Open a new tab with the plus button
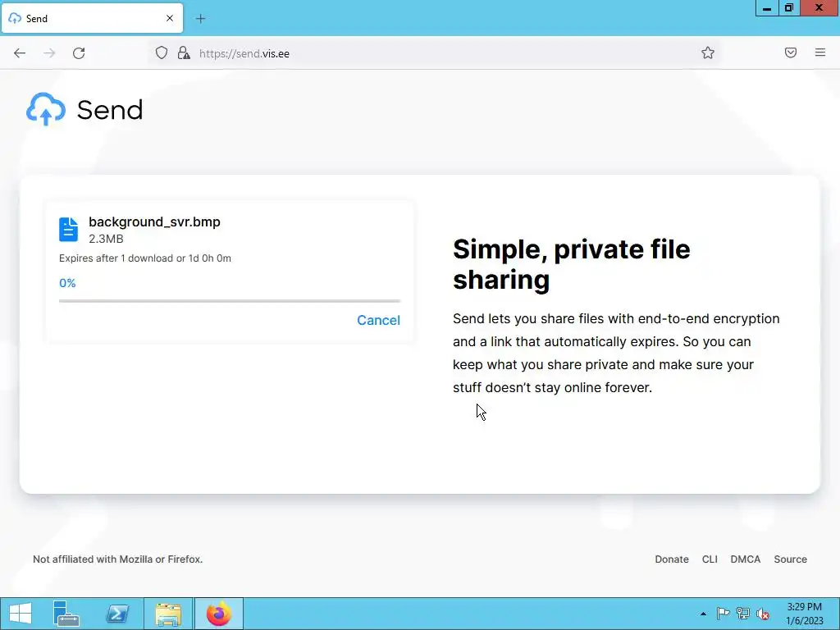Viewport: 840px width, 630px height. pyautogui.click(x=200, y=19)
